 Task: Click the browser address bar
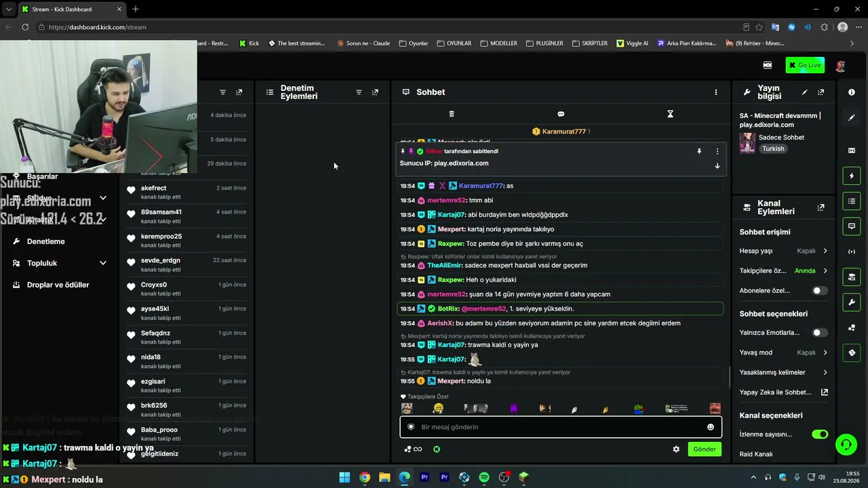tap(387, 27)
